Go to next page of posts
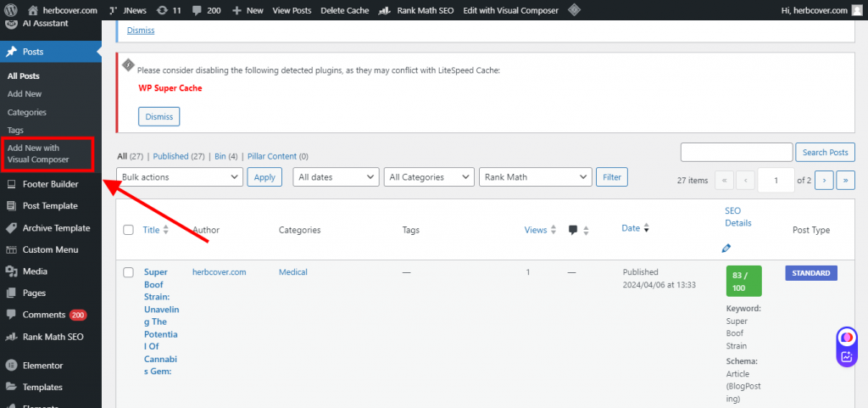The width and height of the screenshot is (868, 408). tap(824, 180)
